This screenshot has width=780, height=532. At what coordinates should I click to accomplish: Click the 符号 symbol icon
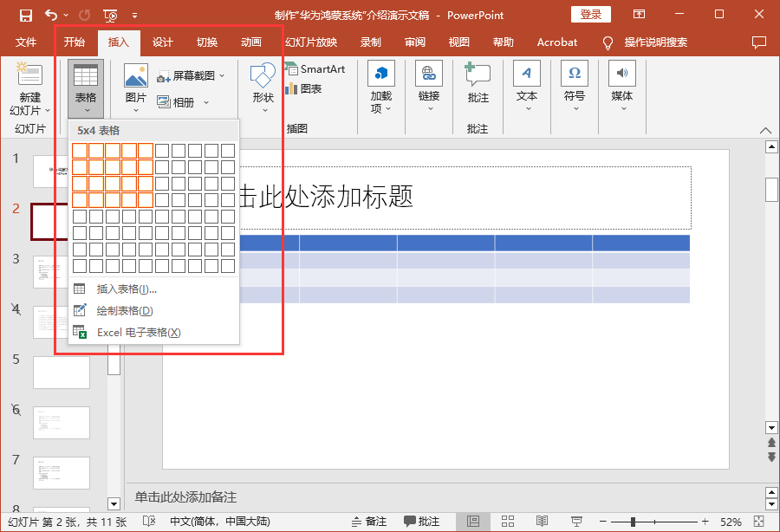pyautogui.click(x=574, y=87)
